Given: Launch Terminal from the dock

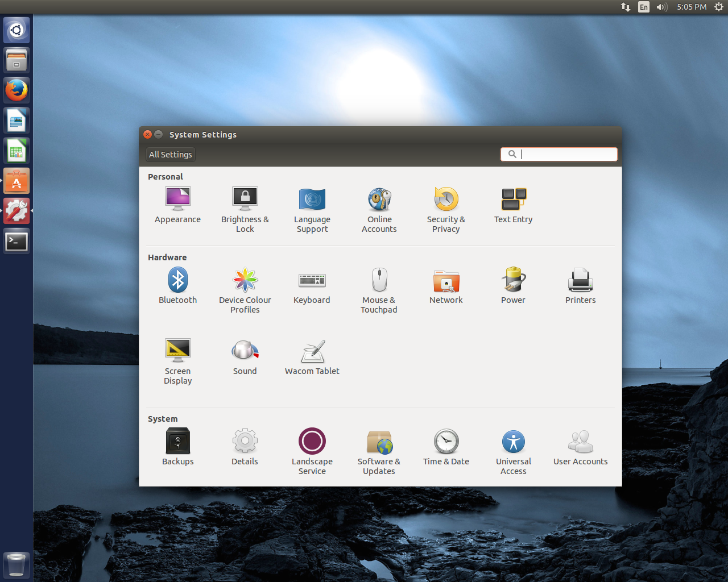Looking at the screenshot, I should click(16, 242).
